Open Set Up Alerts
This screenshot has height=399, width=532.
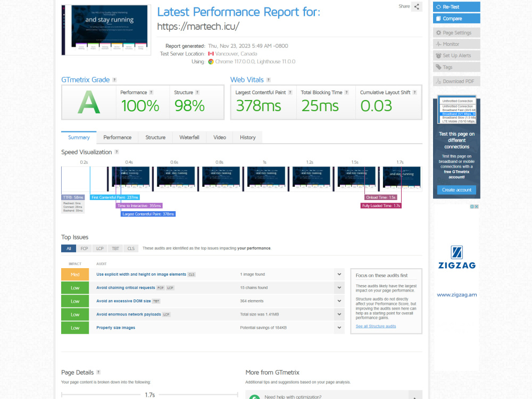coord(456,56)
